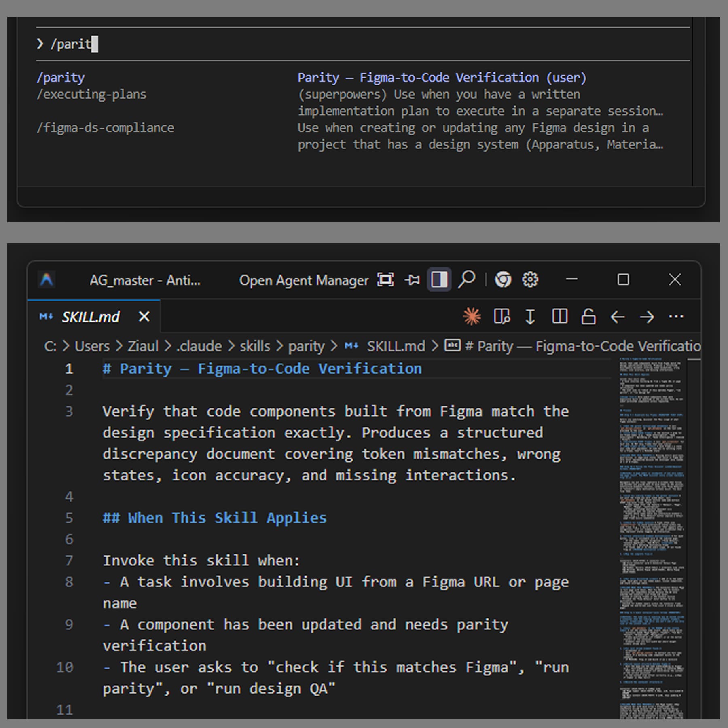Click the editor minimap overview
728x728 pixels.
(651, 538)
